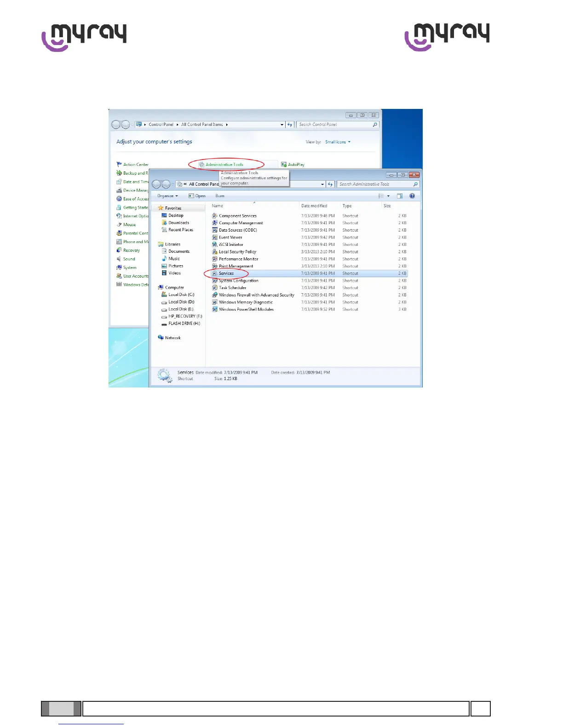The width and height of the screenshot is (563, 728).
Task: Select the Event Viewer shortcut
Action: [x=227, y=238]
